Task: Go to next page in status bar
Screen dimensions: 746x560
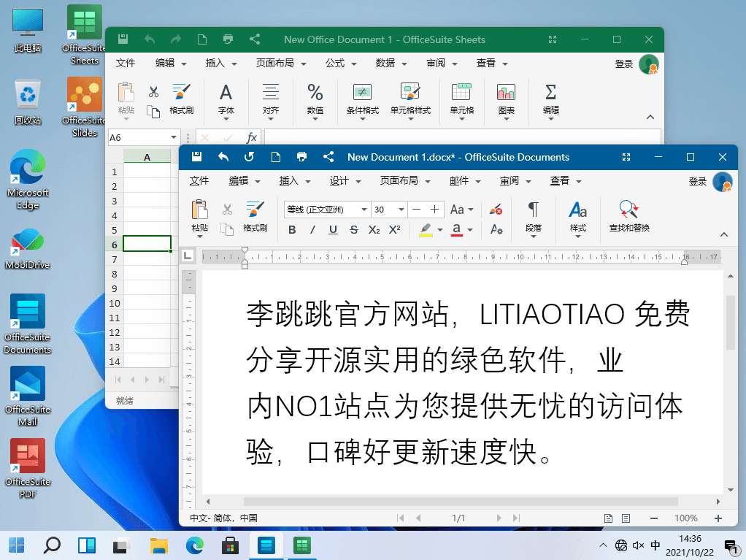Action: coord(499,518)
